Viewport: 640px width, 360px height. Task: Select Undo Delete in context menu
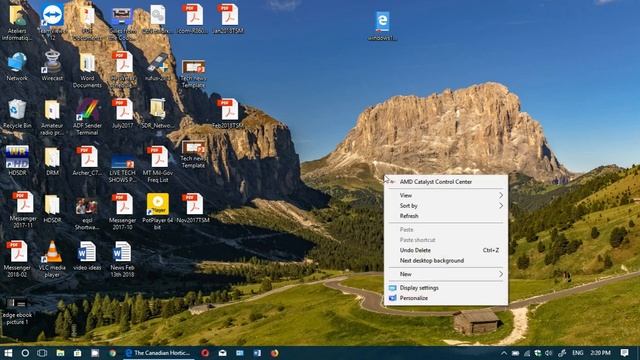[446, 250]
